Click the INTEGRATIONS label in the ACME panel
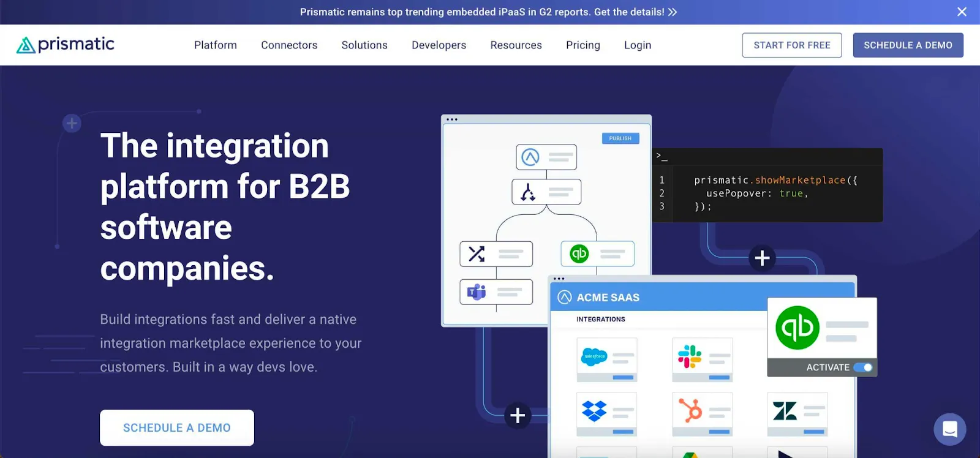 (601, 319)
